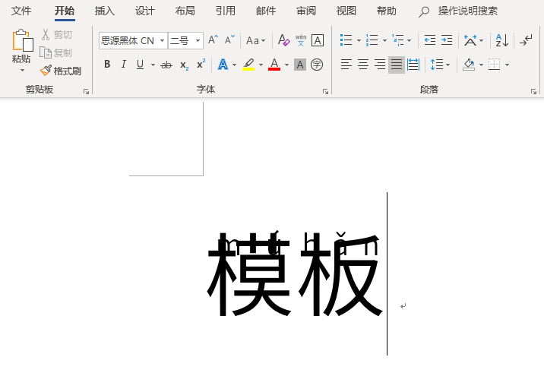Click the Bullets list icon
The height and width of the screenshot is (392, 544).
tap(346, 40)
